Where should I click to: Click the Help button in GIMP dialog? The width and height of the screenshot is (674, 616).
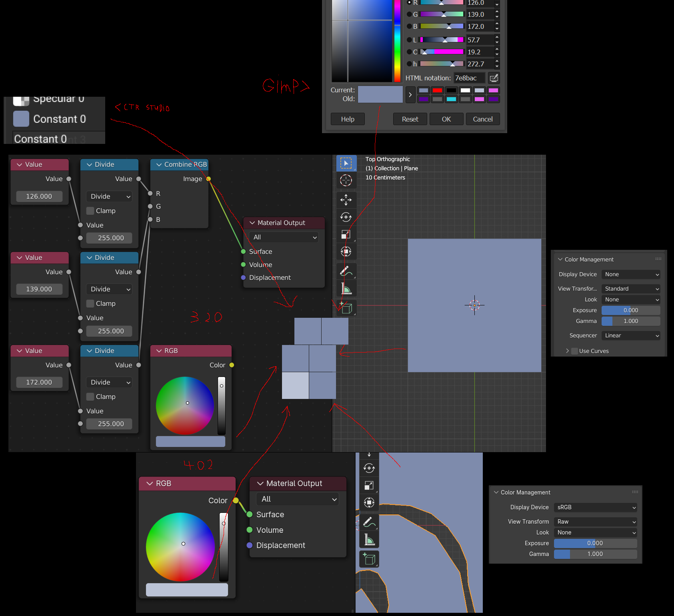(x=348, y=119)
